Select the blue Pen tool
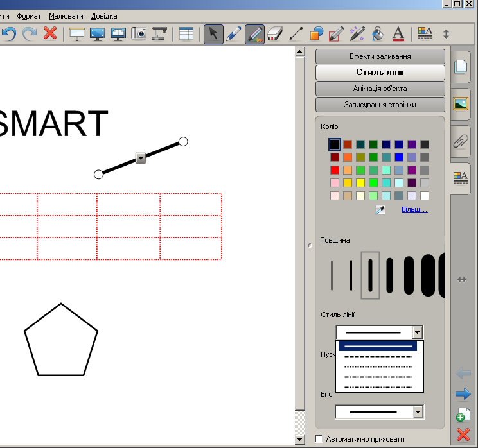 234,34
